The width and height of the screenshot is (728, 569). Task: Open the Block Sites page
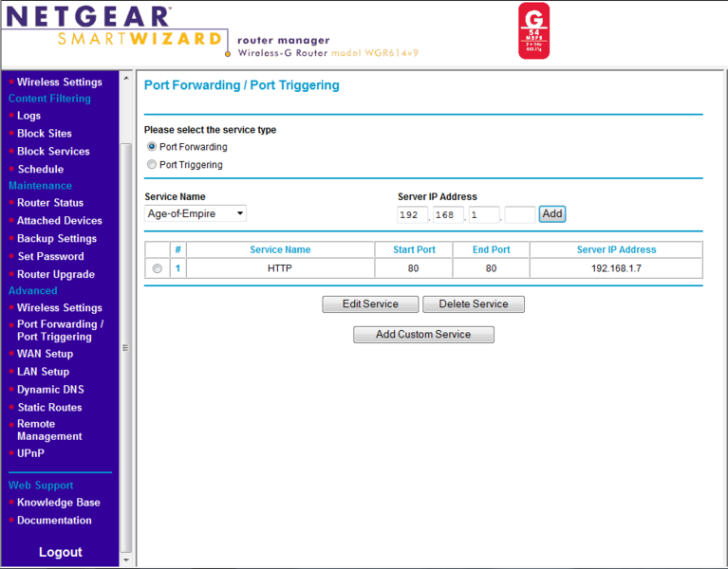[45, 134]
